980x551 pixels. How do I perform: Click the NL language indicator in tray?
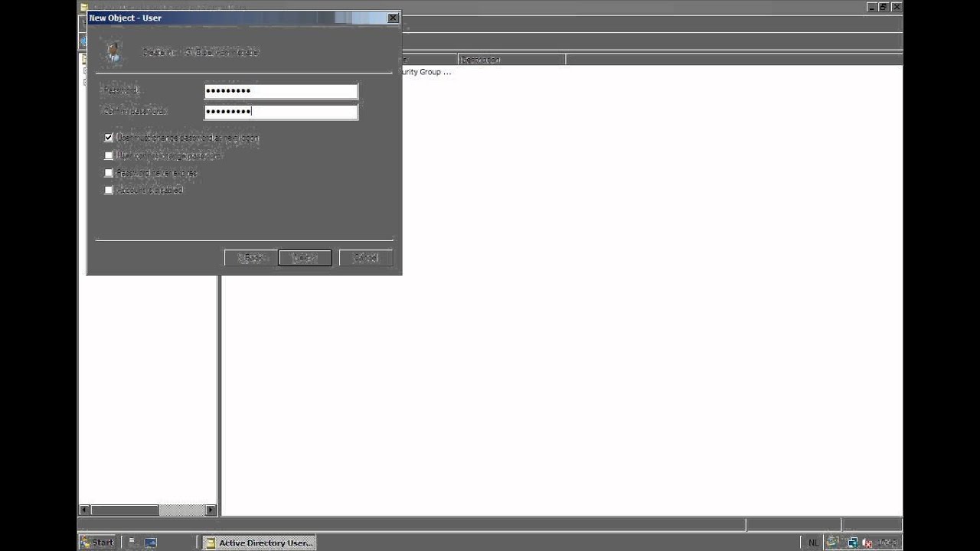[813, 543]
